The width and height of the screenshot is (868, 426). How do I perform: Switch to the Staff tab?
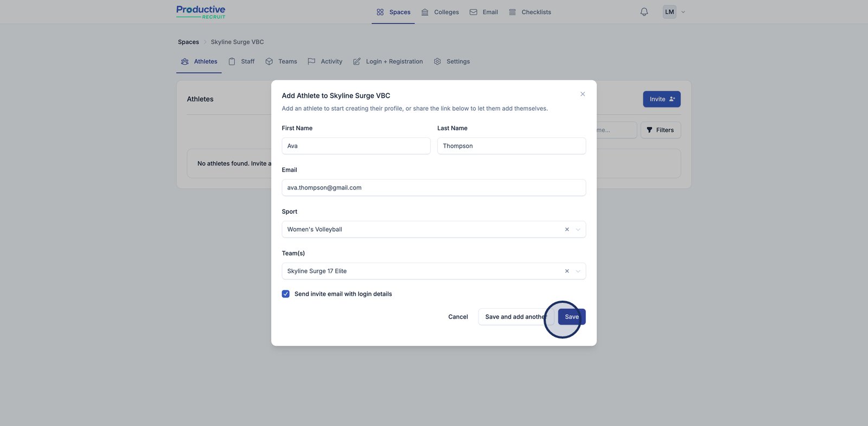pyautogui.click(x=241, y=62)
